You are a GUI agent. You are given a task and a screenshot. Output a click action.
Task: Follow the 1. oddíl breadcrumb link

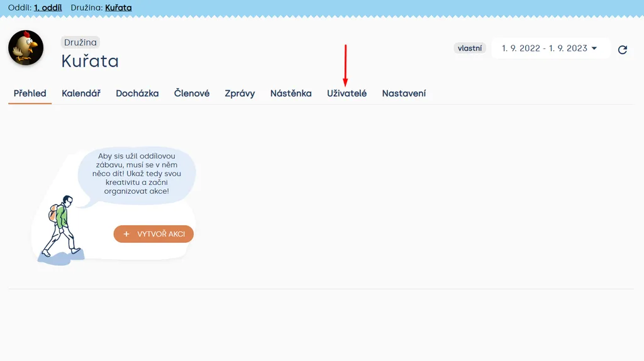(48, 8)
